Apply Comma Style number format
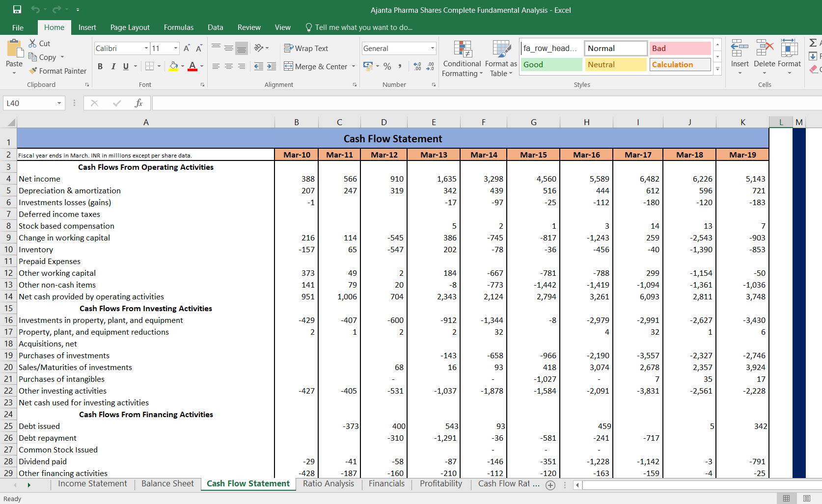This screenshot has height=504, width=822. [400, 66]
